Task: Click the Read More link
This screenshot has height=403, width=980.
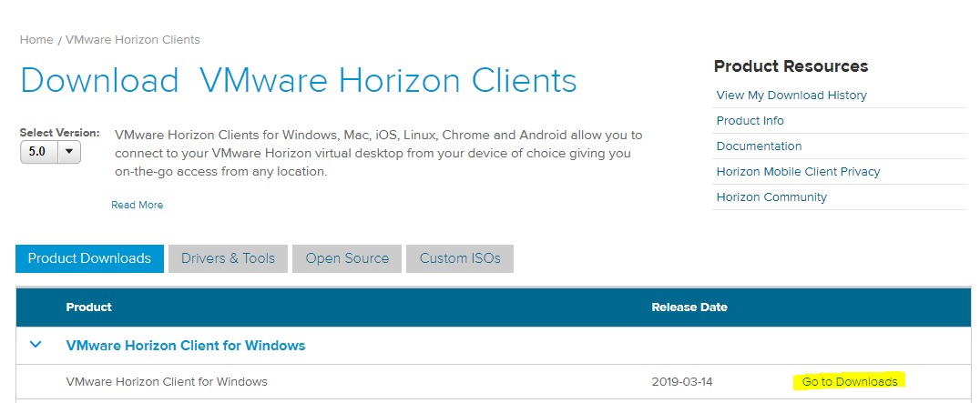Action: click(x=137, y=205)
